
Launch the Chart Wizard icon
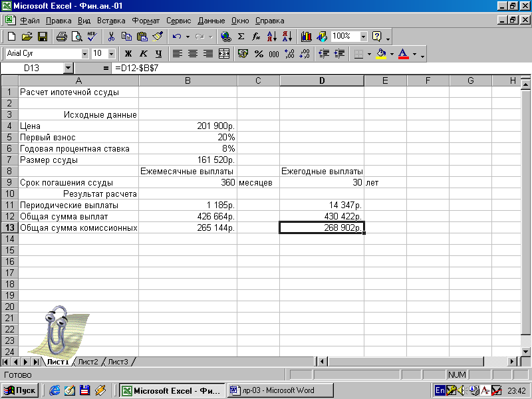point(306,37)
